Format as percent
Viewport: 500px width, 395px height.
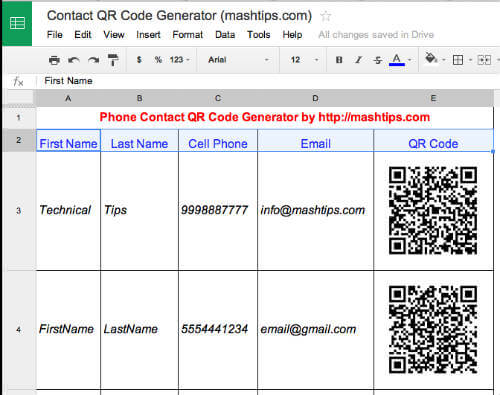coord(158,60)
